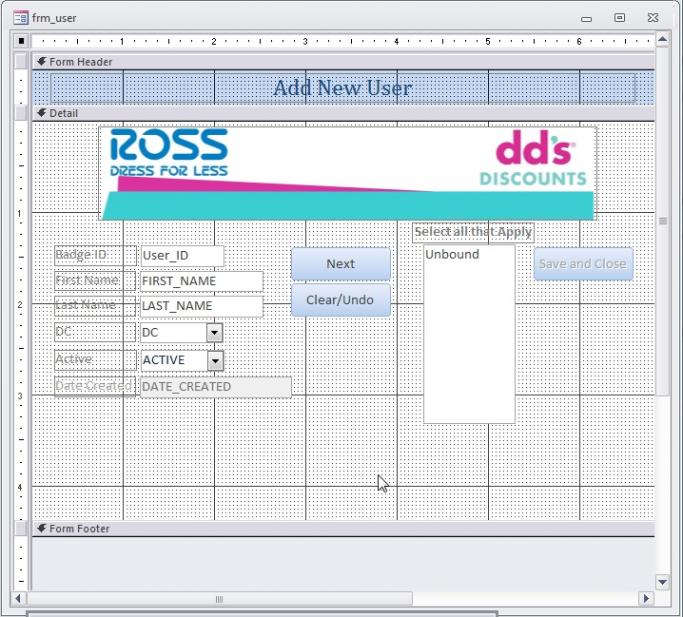Select the Unbound list box
This screenshot has height=617, width=683.
pos(469,334)
